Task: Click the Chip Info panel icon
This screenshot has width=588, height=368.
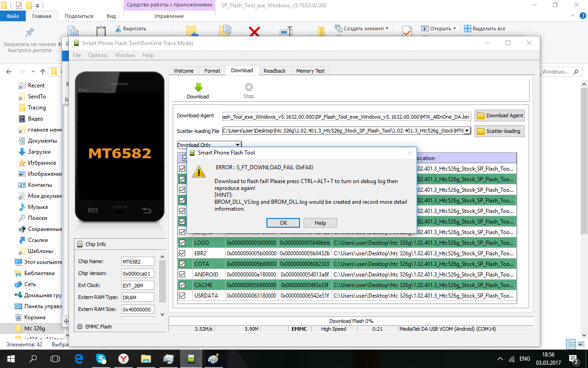Action: 80,244
